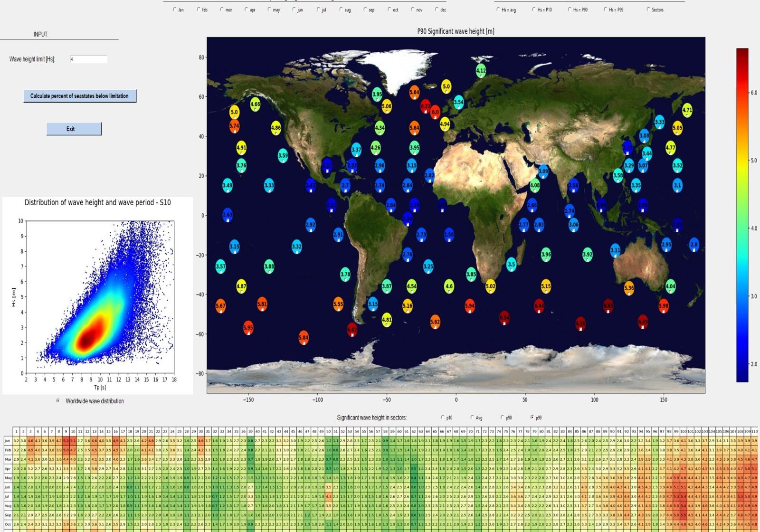
Task: Pick the 3.78 marker near Chile
Action: [345, 275]
